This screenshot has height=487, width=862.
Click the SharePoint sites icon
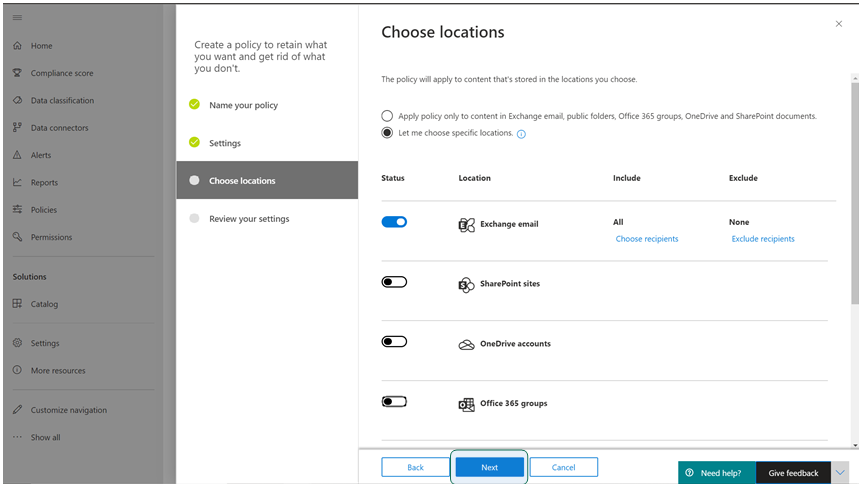(x=466, y=285)
